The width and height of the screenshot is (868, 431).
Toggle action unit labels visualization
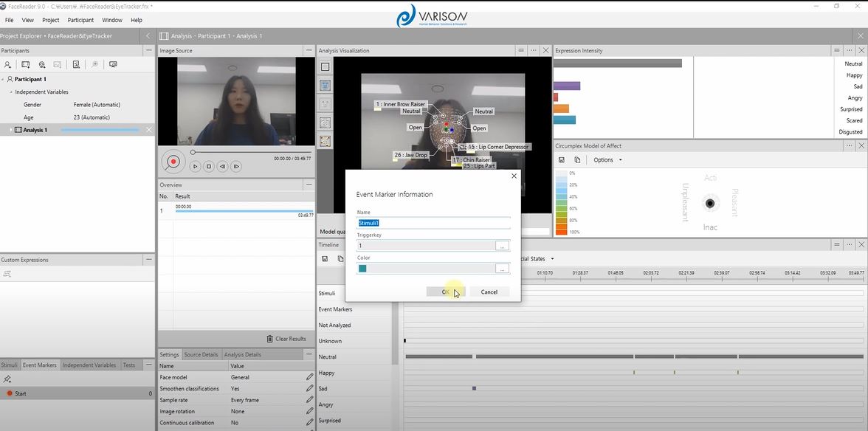click(325, 140)
